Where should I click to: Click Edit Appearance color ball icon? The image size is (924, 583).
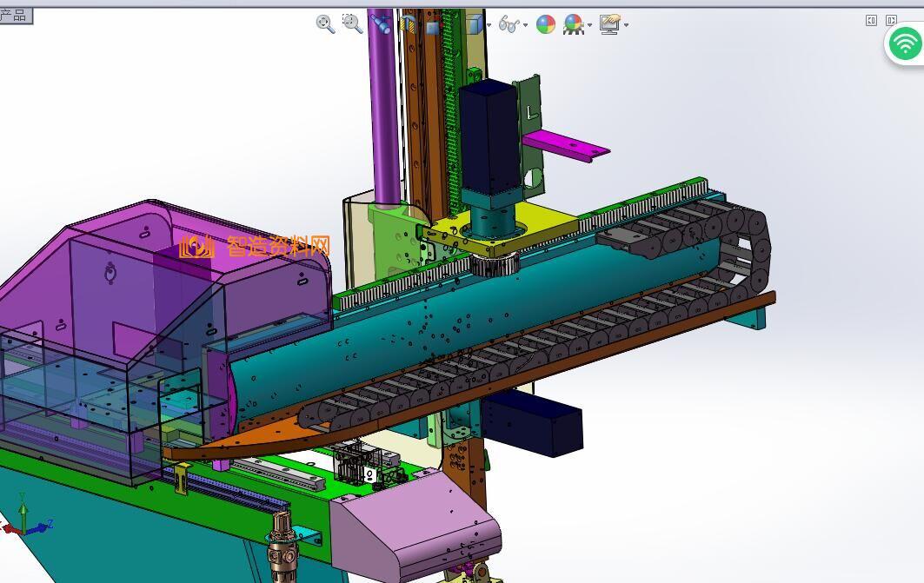click(546, 24)
